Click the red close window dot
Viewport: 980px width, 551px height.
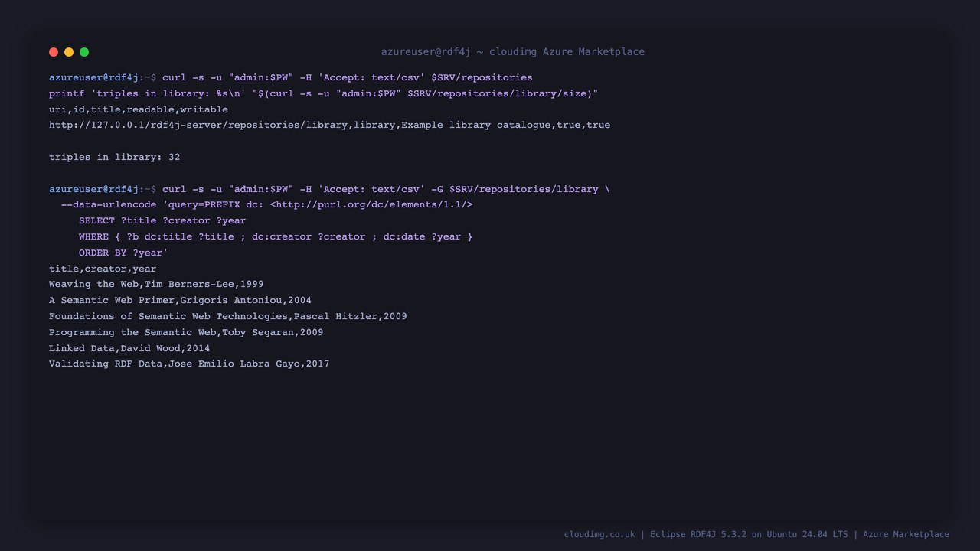coord(54,52)
